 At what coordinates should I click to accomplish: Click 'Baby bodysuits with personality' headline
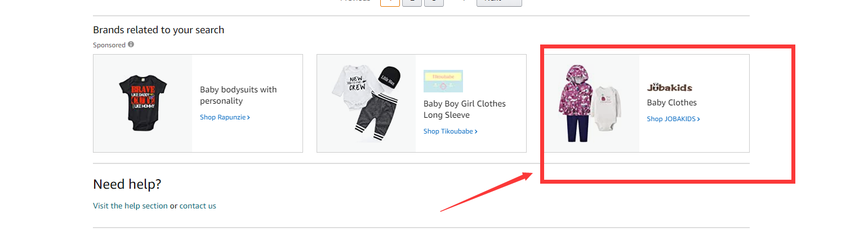(238, 95)
